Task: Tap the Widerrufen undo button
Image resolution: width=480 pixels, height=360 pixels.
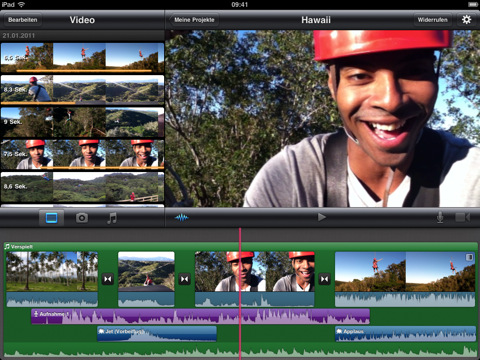Action: [x=433, y=20]
